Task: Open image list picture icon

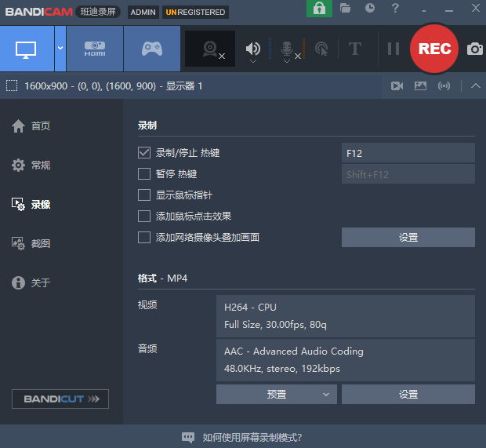Action: point(420,86)
